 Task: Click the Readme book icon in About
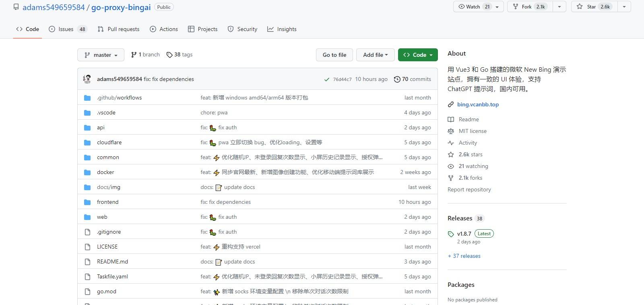coord(451,120)
